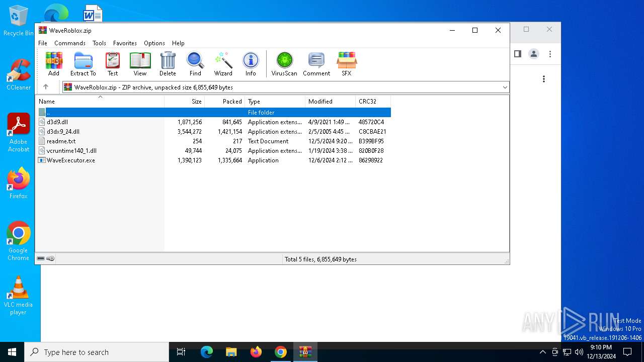Click the Extract To toolbar icon
The width and height of the screenshot is (644, 362).
point(83,64)
